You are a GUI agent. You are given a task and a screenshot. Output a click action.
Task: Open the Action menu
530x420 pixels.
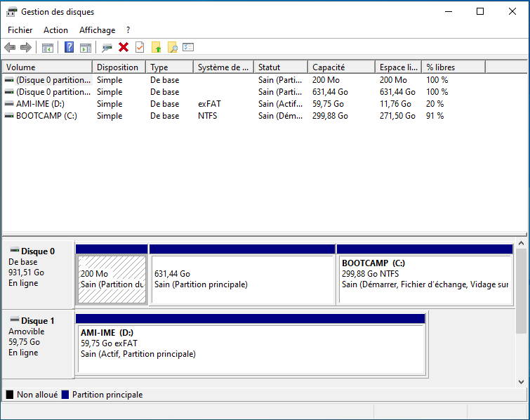[x=55, y=30]
